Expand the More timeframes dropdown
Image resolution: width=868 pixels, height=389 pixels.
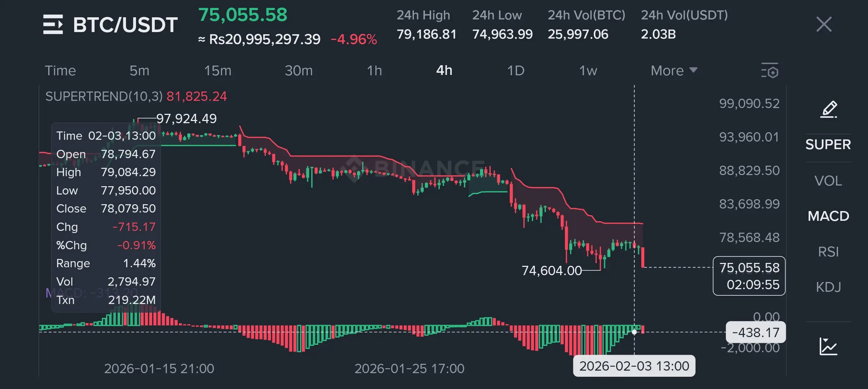pos(674,71)
